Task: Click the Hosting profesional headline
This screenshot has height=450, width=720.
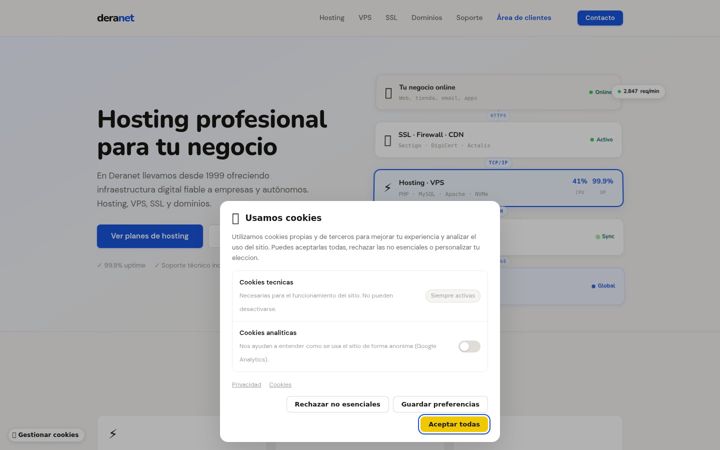Action: (x=212, y=133)
